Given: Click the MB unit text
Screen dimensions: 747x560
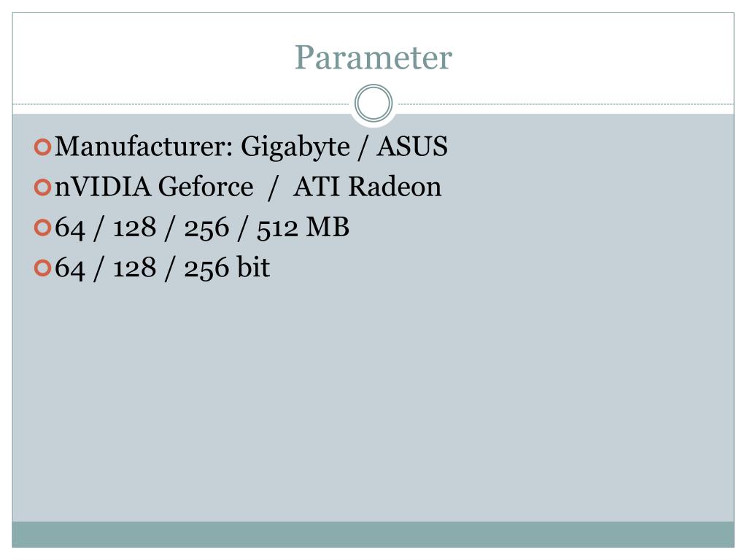Looking at the screenshot, I should (x=328, y=227).
